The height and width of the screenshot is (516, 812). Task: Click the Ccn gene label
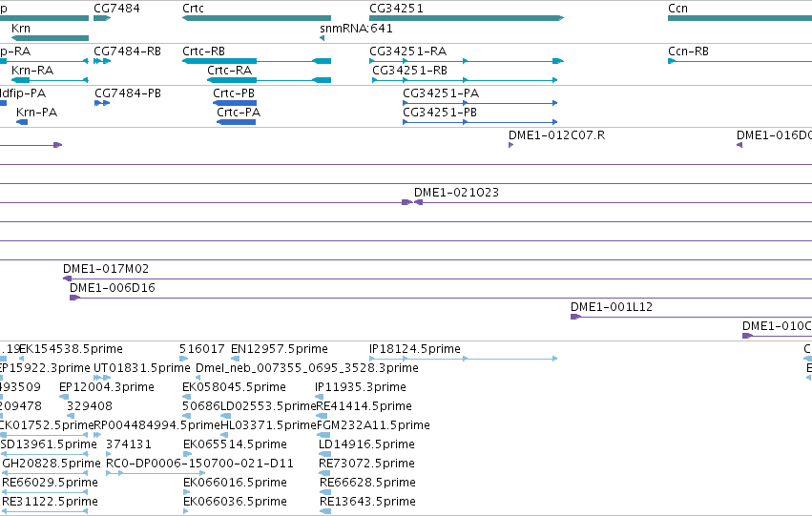coord(677,9)
